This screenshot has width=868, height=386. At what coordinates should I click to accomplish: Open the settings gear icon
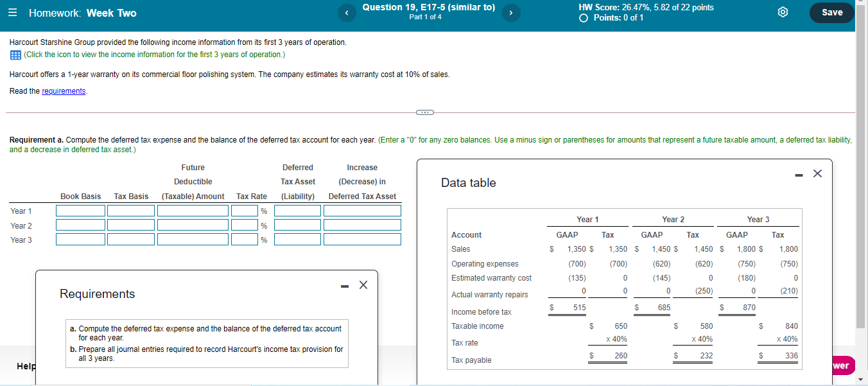coord(783,13)
